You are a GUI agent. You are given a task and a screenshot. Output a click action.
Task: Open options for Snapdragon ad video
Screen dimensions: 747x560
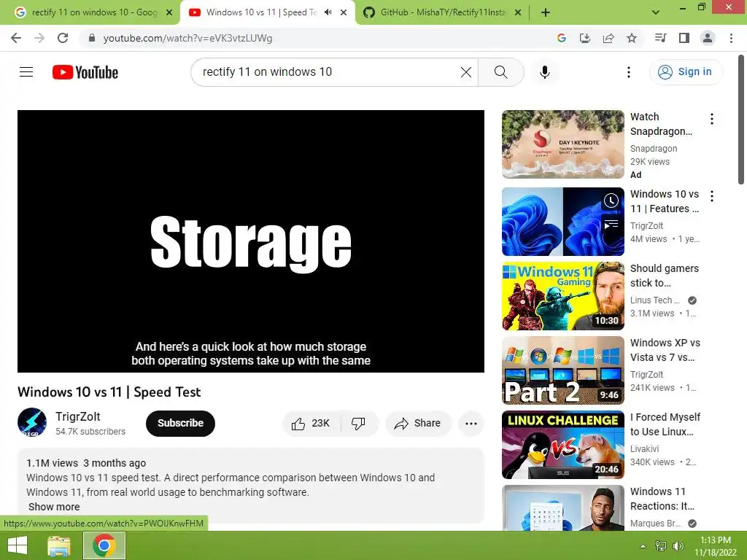(x=712, y=119)
